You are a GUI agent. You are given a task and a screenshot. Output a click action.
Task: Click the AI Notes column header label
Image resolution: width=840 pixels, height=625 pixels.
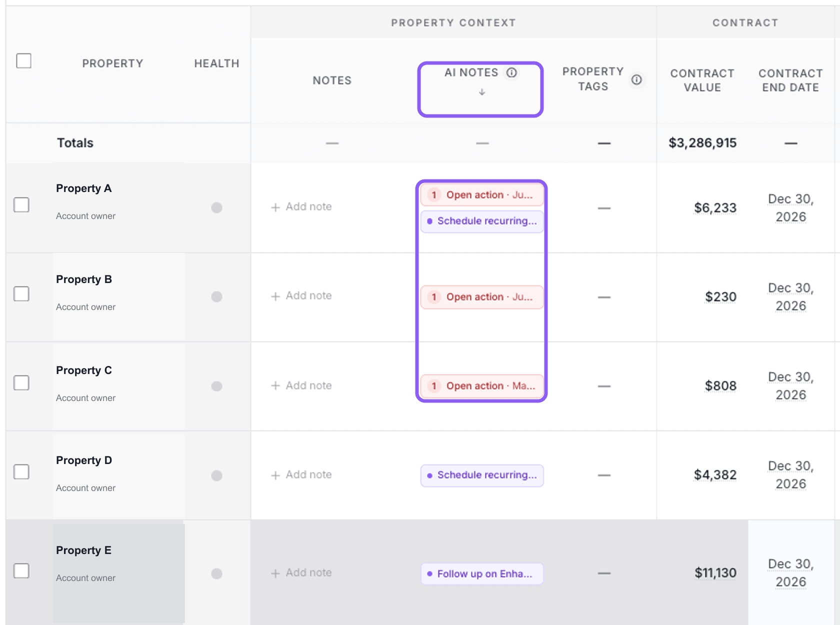click(x=471, y=72)
